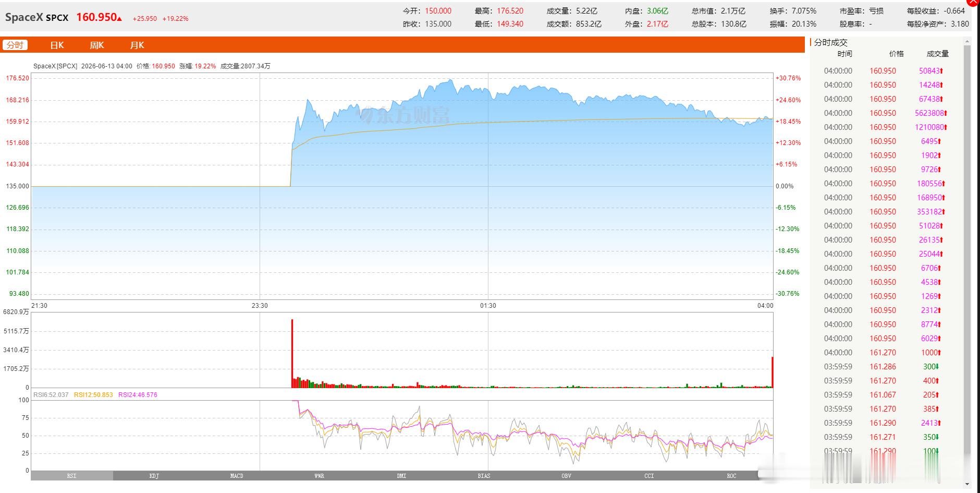Click the 外盘 value 2.17亿
This screenshot has width=980, height=493.
tap(658, 24)
